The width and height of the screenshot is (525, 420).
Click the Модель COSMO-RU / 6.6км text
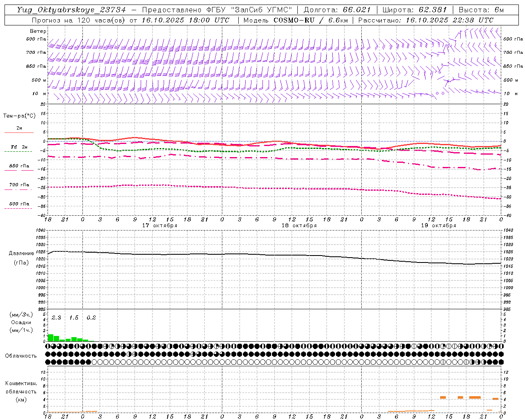pos(295,20)
